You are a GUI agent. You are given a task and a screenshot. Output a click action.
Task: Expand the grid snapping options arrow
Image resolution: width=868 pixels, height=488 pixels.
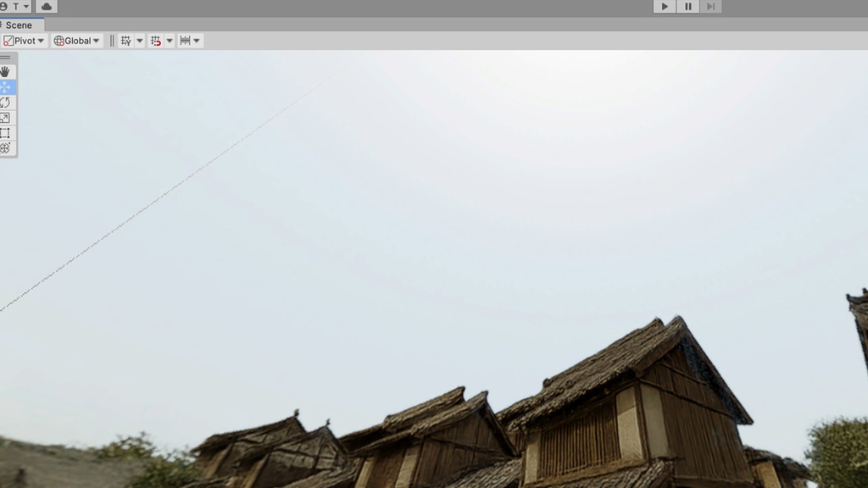point(170,41)
